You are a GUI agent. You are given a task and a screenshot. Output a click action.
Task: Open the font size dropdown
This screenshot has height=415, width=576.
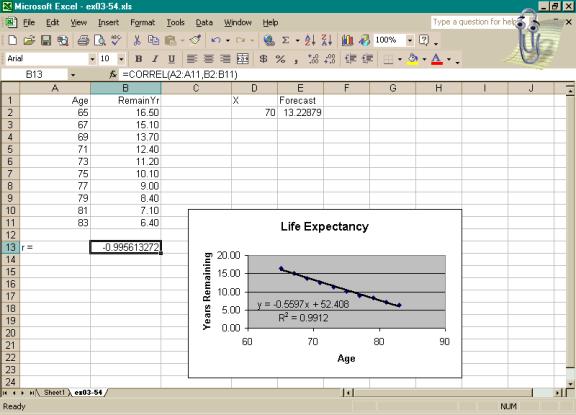121,59
